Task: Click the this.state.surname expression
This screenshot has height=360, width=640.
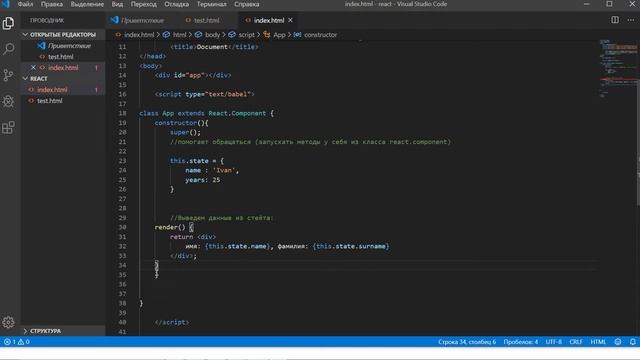Action: [351, 246]
